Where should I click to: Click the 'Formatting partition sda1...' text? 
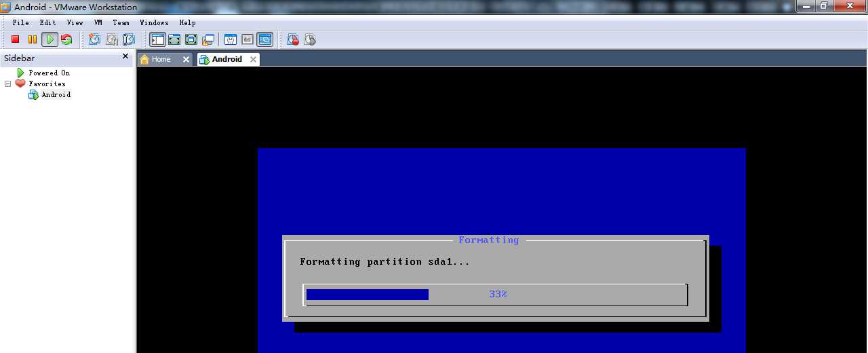click(384, 261)
